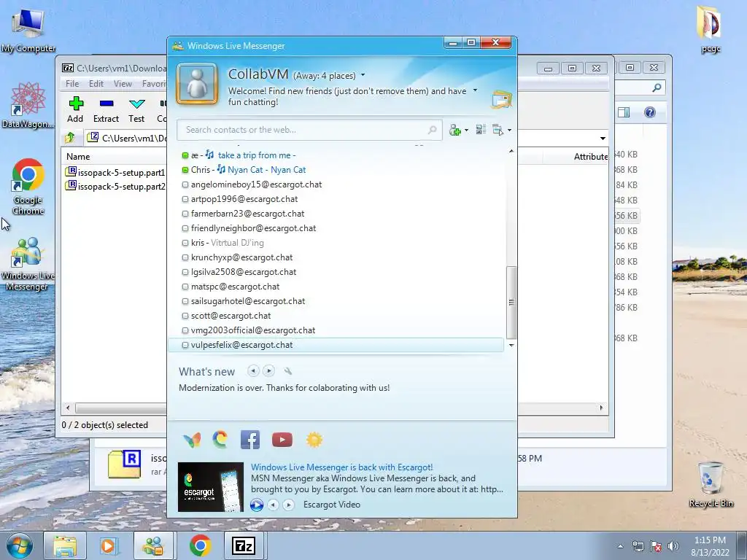Show previous What's new item
747x560 pixels.
click(253, 371)
